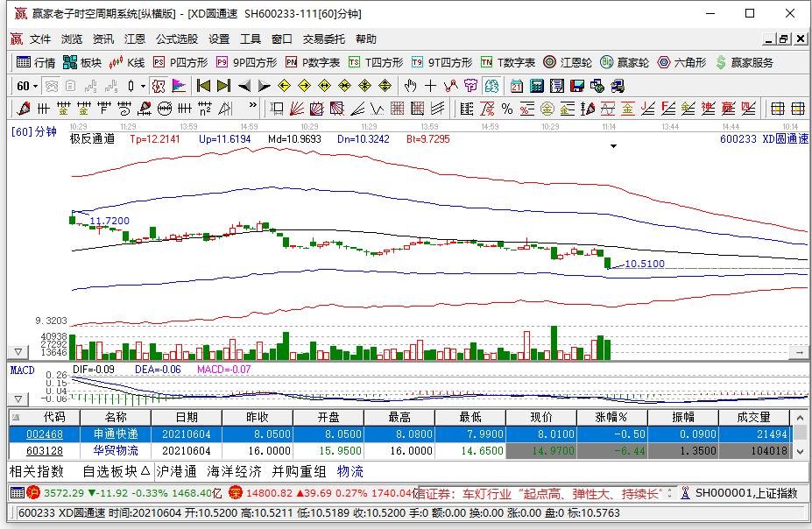The height and width of the screenshot is (529, 812).
Task: Switch to 沪港通 sector tab
Action: pyautogui.click(x=177, y=471)
